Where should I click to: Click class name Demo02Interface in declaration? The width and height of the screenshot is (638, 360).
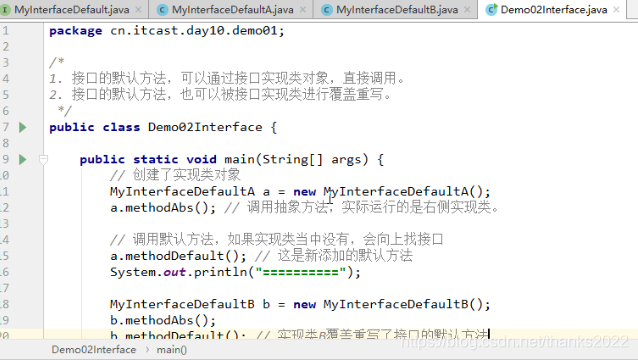[x=205, y=127]
